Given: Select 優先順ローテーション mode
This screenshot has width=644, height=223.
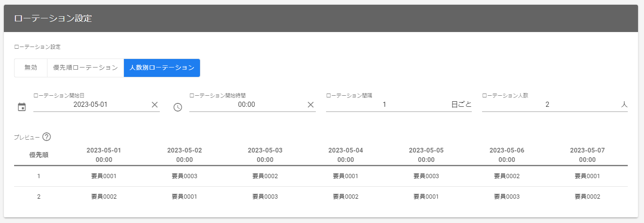Looking at the screenshot, I should point(85,68).
